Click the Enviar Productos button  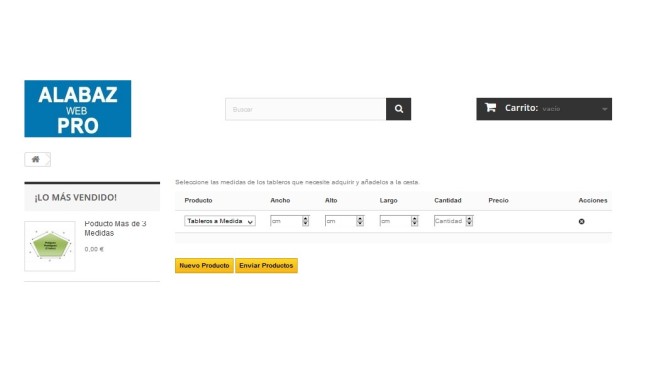pyautogui.click(x=266, y=265)
